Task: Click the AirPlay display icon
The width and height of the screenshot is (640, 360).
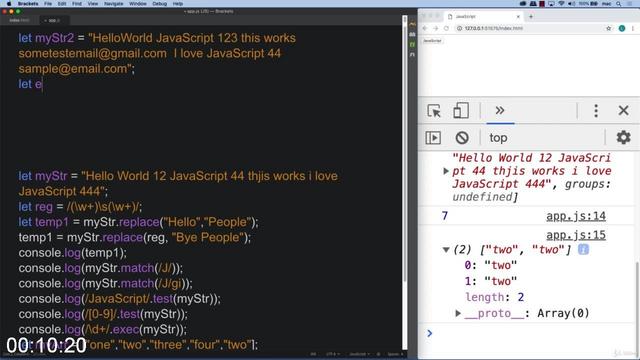Action: [x=551, y=4]
